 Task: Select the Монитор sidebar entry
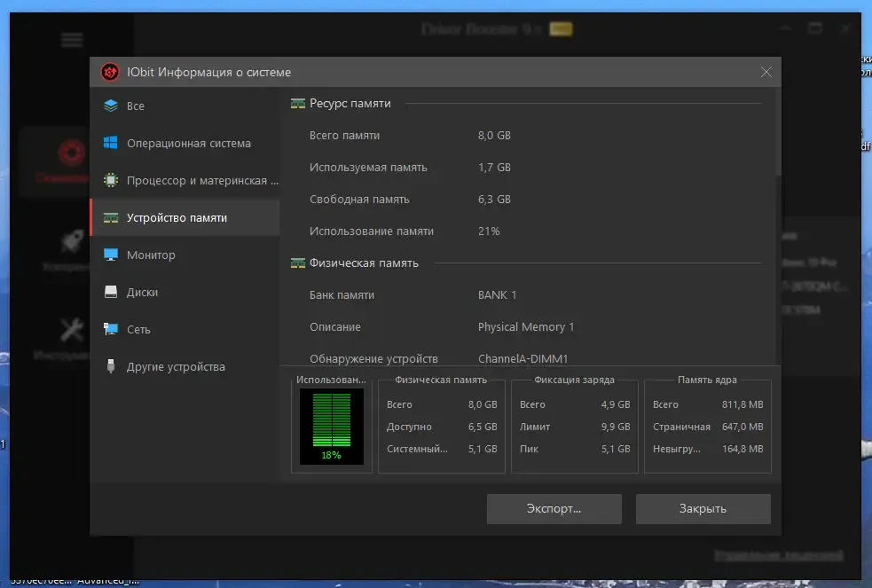pos(185,255)
